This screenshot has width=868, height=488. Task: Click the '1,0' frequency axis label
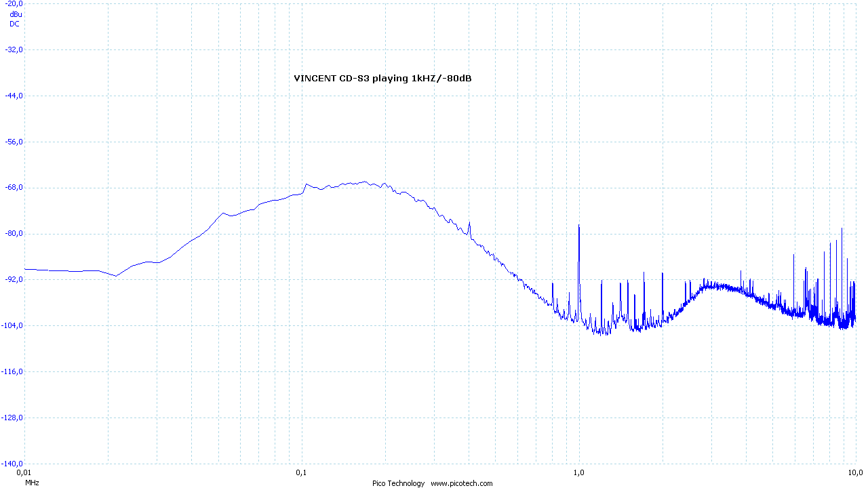pos(578,472)
